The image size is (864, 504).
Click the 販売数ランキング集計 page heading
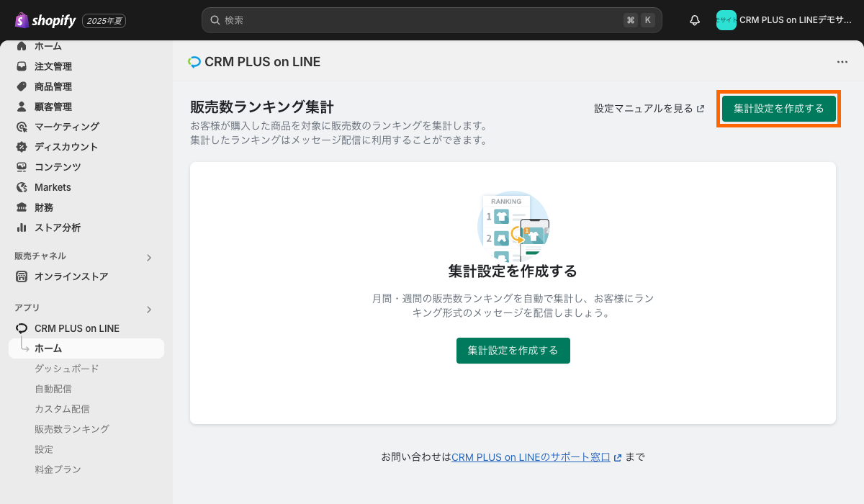click(262, 107)
